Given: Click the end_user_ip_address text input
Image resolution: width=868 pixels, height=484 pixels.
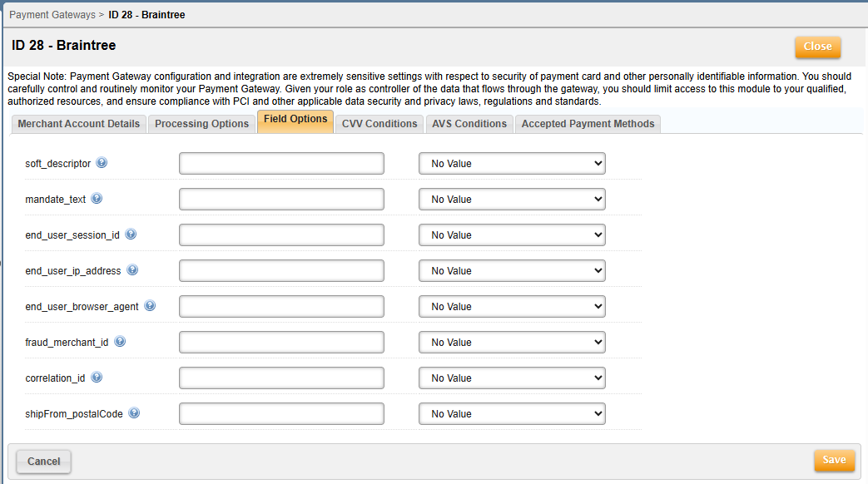Looking at the screenshot, I should coord(281,271).
